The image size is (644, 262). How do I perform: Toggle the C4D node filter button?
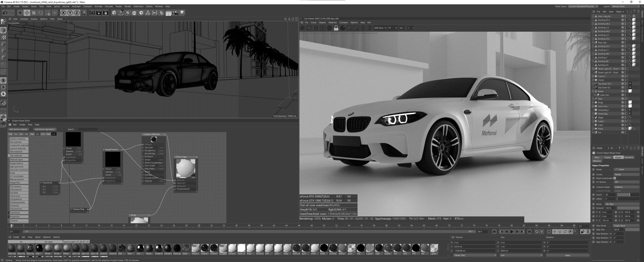click(54, 134)
